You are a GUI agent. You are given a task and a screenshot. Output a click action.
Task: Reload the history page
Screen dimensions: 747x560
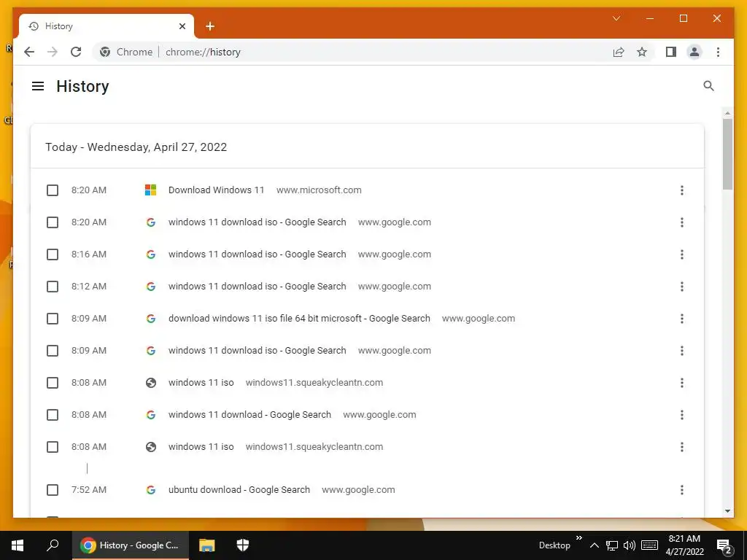(x=76, y=52)
